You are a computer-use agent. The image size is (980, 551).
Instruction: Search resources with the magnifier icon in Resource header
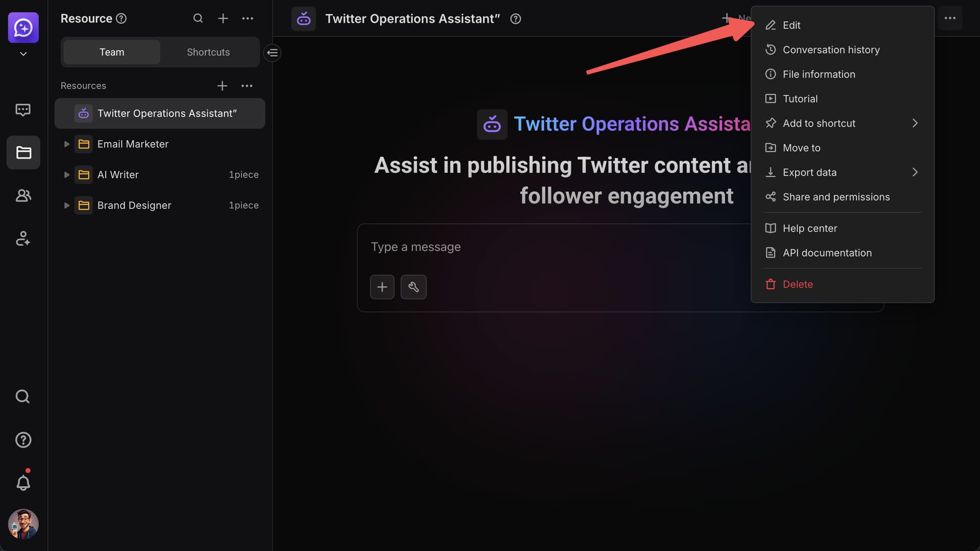[x=198, y=18]
